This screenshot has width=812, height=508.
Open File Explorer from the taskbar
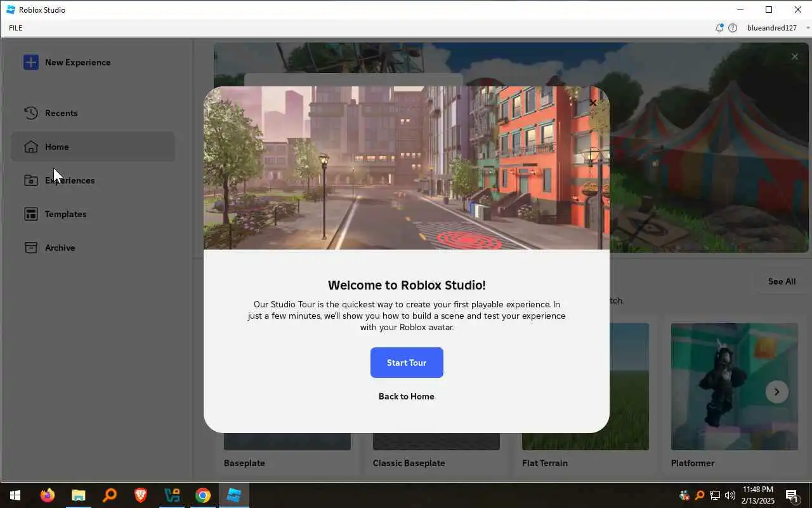78,495
